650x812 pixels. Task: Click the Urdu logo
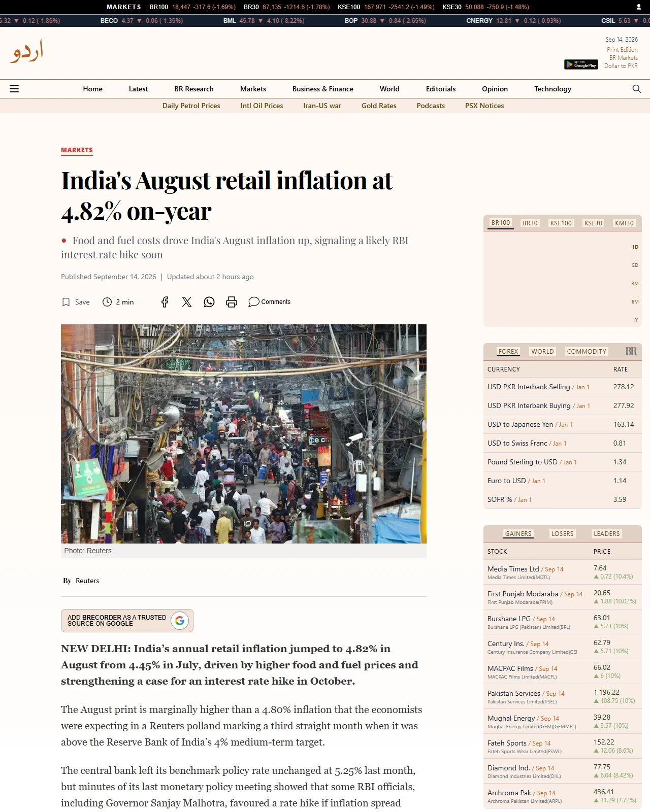[x=26, y=51]
